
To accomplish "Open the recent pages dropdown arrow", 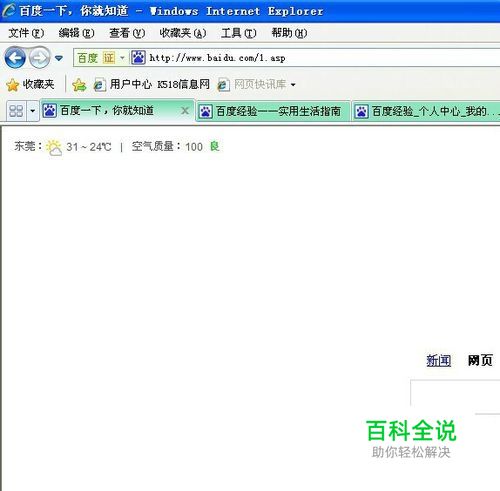I will click(x=59, y=58).
